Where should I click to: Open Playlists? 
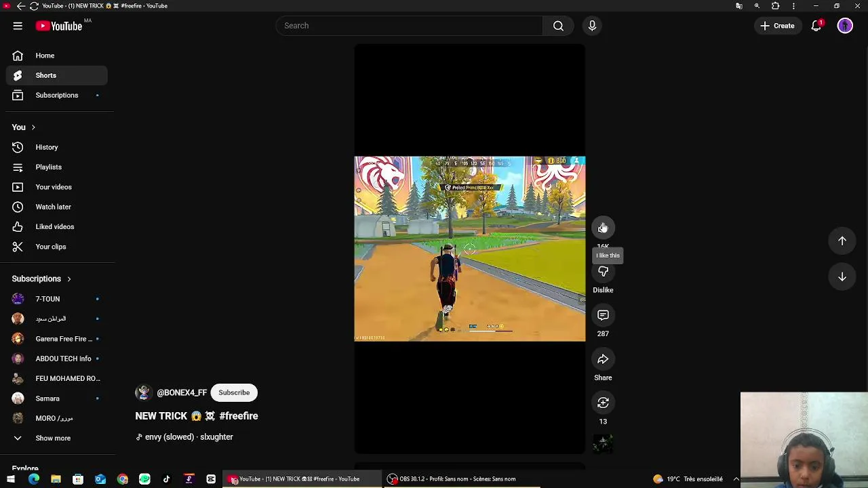[57, 167]
